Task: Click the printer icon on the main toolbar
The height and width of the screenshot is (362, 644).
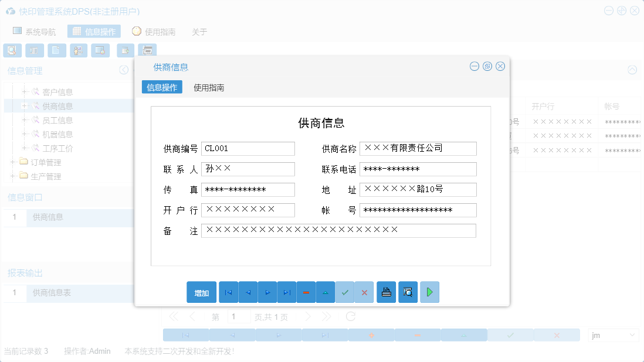Action: 147,50
